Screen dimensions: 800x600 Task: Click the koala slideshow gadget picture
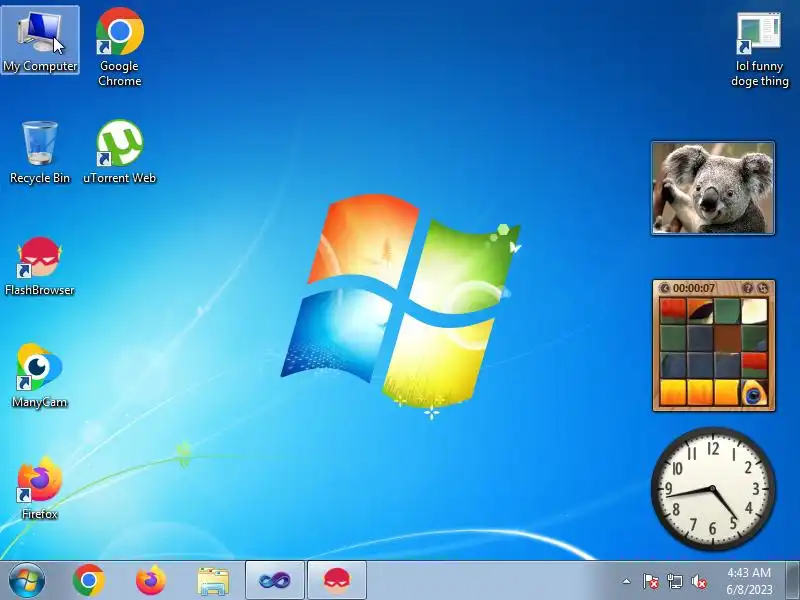tap(713, 188)
